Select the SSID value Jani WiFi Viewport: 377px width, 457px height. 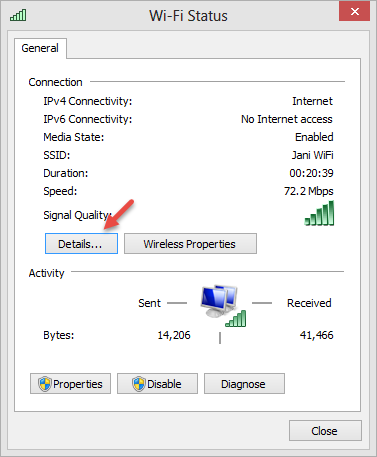point(312,155)
